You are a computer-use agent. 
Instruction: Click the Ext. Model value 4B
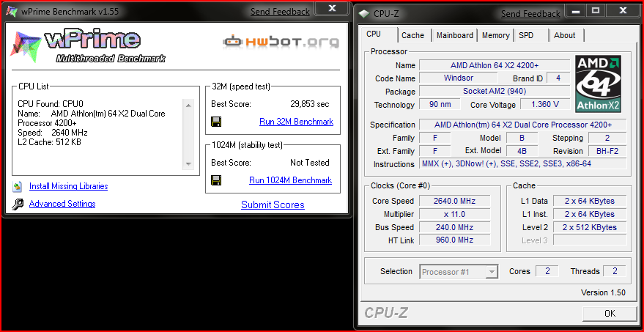tap(522, 151)
